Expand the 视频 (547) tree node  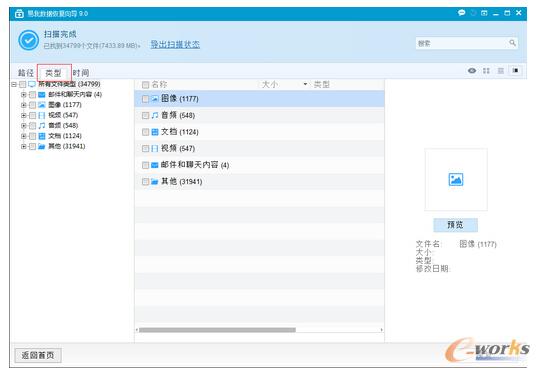click(x=23, y=115)
